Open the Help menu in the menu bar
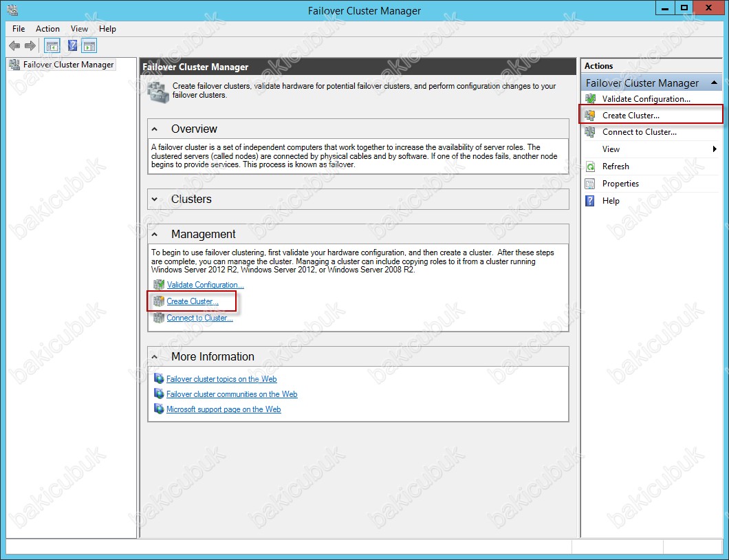The width and height of the screenshot is (729, 560). click(107, 29)
